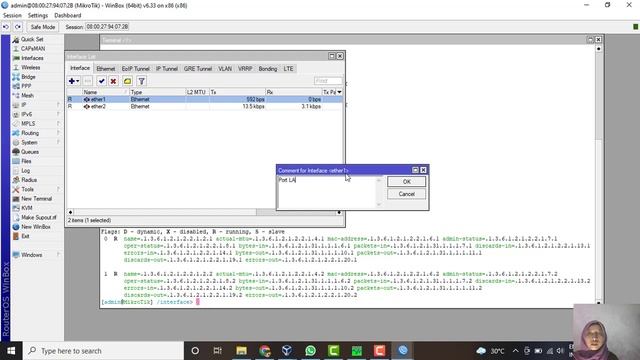Viewport: 640px width, 360px height.
Task: Open the Dashboard menu
Action: pos(67,16)
